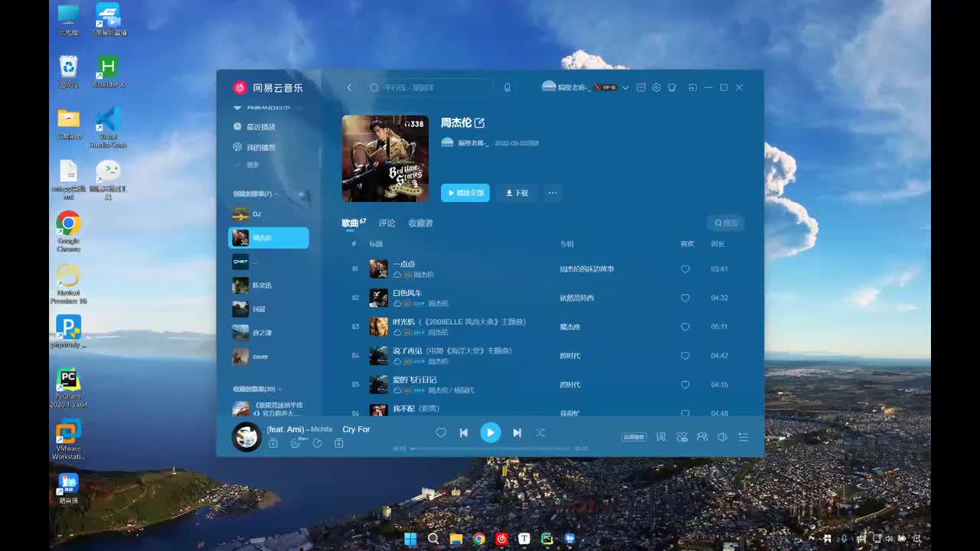Viewport: 980px width, 551px height.
Task: Edit the 周杰伦 playlist details
Action: 479,122
